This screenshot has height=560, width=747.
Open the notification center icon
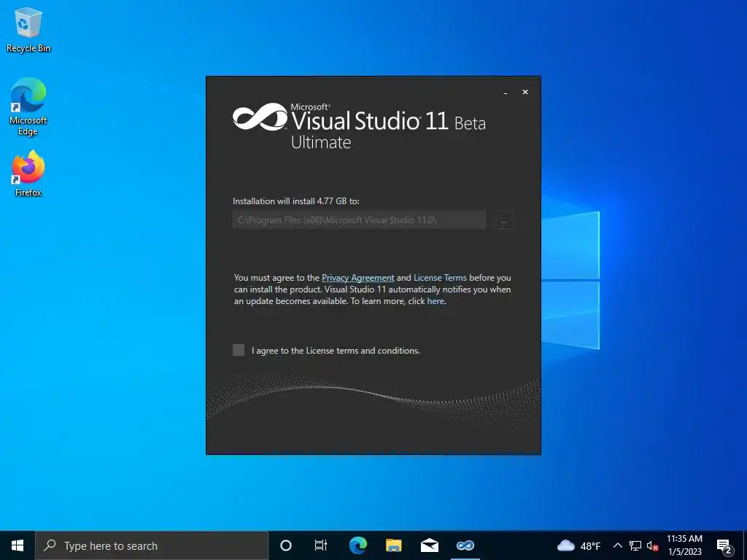click(x=724, y=545)
